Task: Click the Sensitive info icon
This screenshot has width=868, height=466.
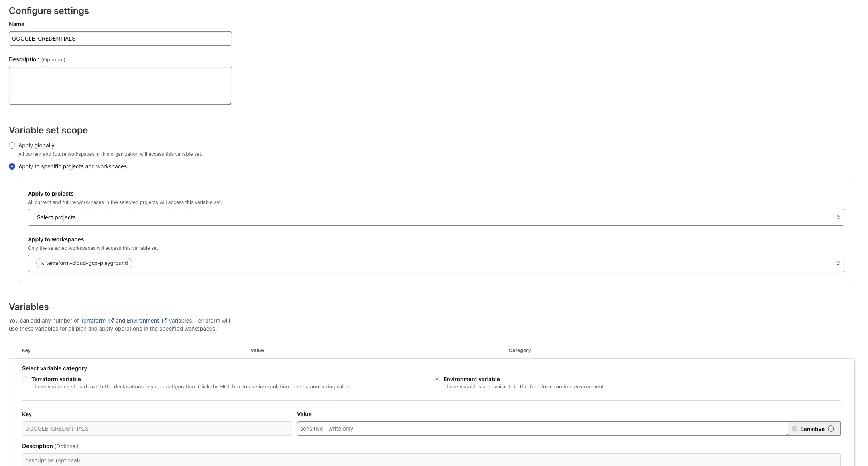Action: tap(831, 429)
